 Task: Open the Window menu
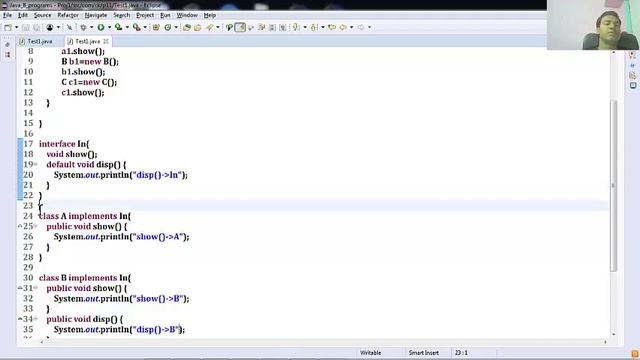[x=187, y=15]
